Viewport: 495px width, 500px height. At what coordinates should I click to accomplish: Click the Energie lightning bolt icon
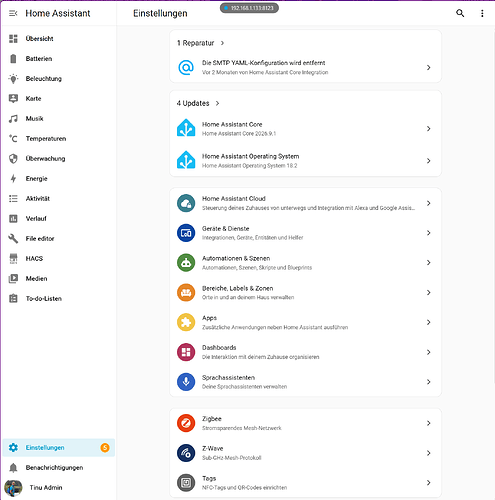pyautogui.click(x=13, y=179)
